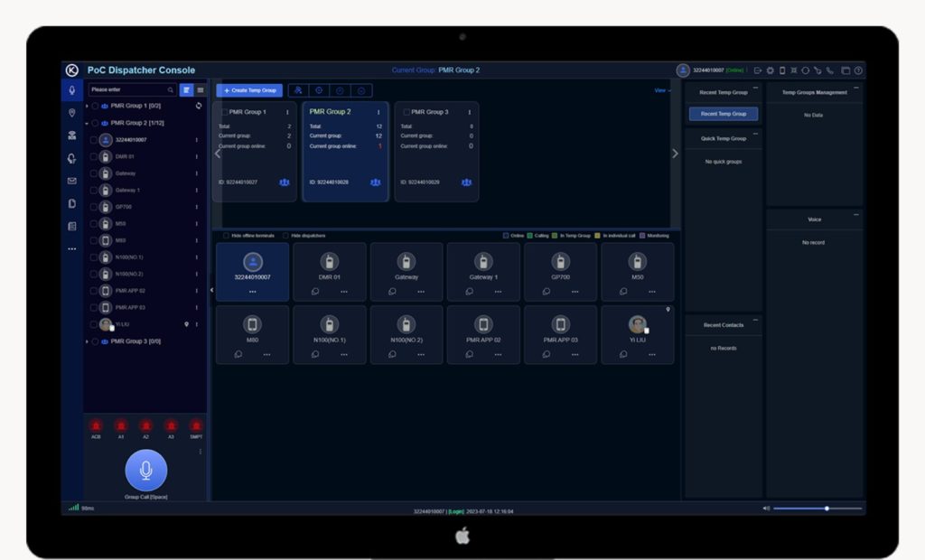Check the PMR APP 02 checkbox in the tree
Screen dimensions: 925x560
point(93,291)
